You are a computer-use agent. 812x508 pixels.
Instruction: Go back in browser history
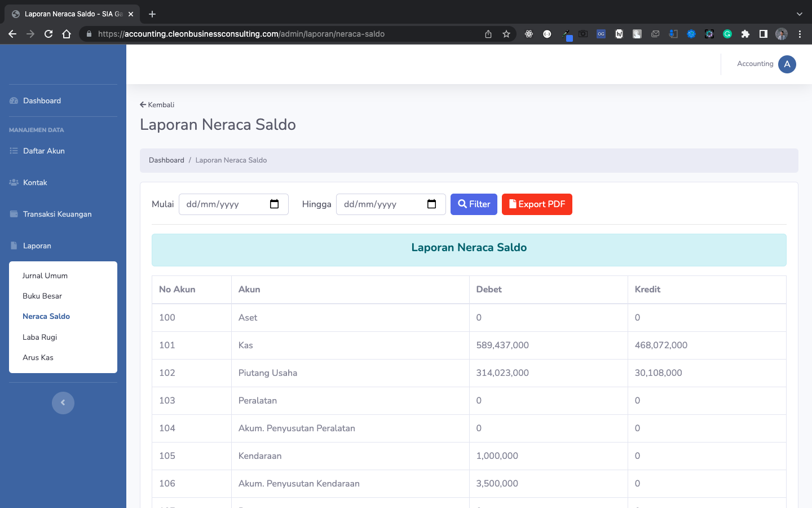click(x=12, y=34)
